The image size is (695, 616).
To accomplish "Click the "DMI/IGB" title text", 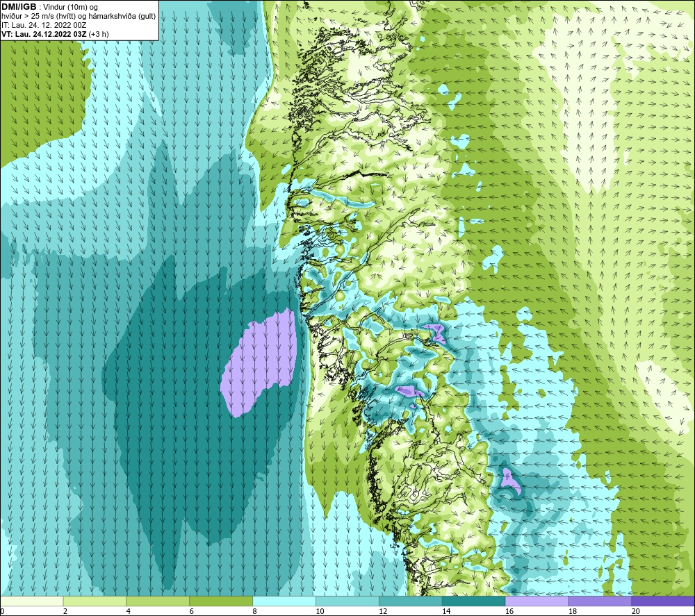I will click(x=19, y=7).
